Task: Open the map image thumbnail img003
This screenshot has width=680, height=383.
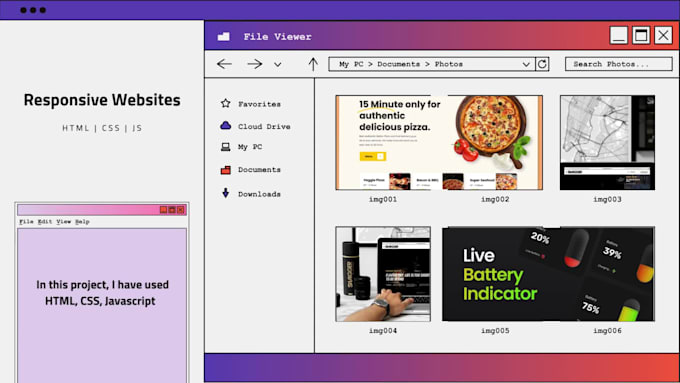Action: [607, 143]
